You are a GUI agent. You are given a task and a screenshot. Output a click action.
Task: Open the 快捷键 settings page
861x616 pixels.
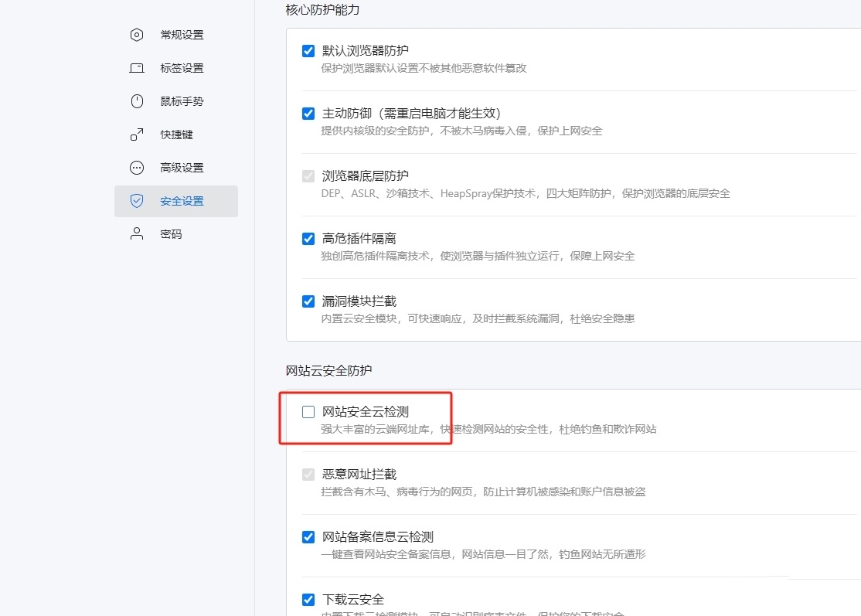point(175,134)
